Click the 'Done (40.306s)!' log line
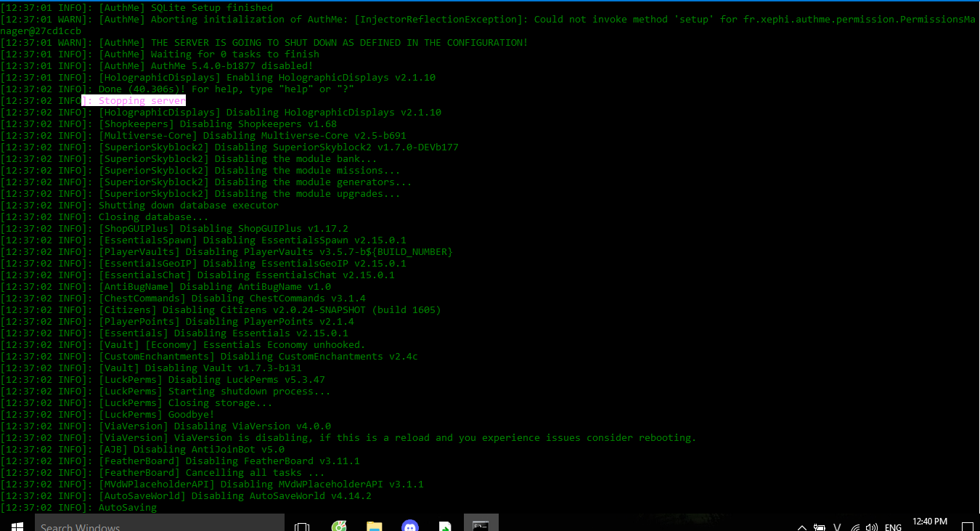Viewport: 980px width, 531px height. (176, 89)
